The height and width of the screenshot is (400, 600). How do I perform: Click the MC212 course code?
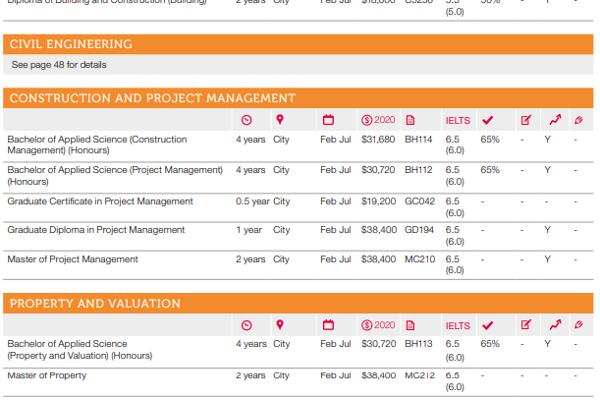coord(419,376)
